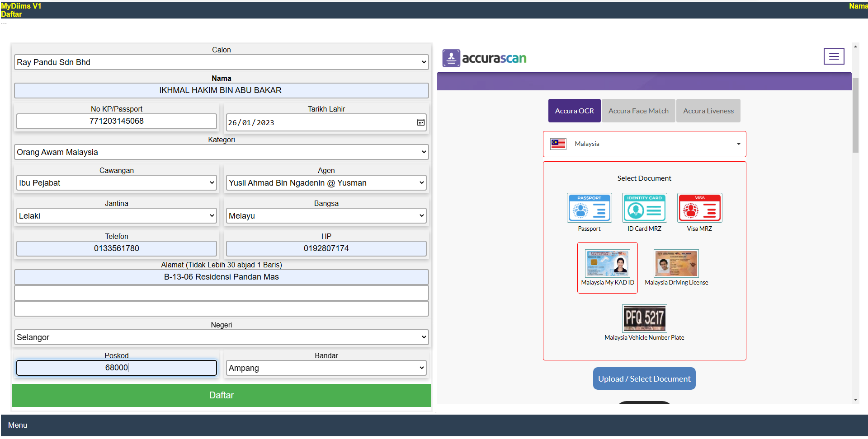Click the Accurascan panel vertical scrollbar
The width and height of the screenshot is (868, 439).
pyautogui.click(x=855, y=116)
